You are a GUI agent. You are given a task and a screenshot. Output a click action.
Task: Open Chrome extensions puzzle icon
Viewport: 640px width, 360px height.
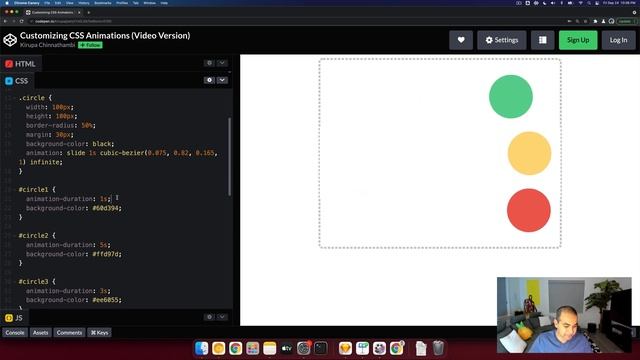[595, 21]
